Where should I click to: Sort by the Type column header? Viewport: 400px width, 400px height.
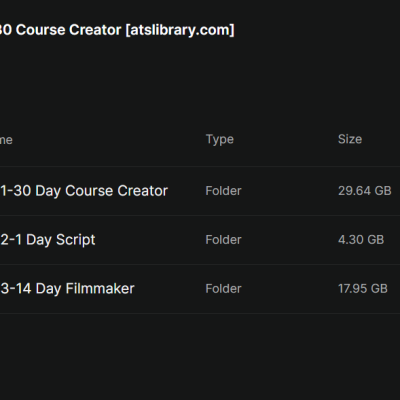(x=220, y=139)
